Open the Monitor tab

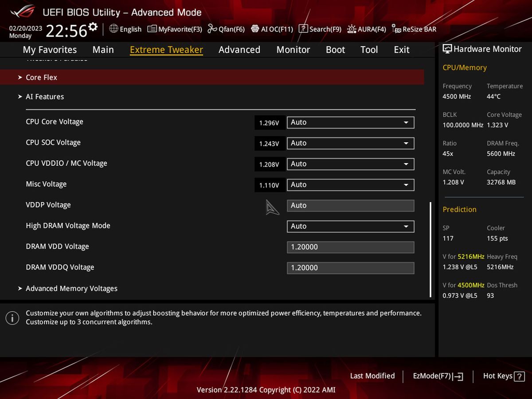click(293, 50)
